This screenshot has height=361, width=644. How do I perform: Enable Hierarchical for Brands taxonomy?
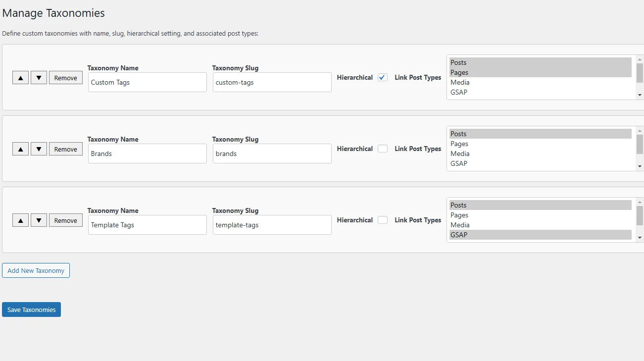coord(382,149)
